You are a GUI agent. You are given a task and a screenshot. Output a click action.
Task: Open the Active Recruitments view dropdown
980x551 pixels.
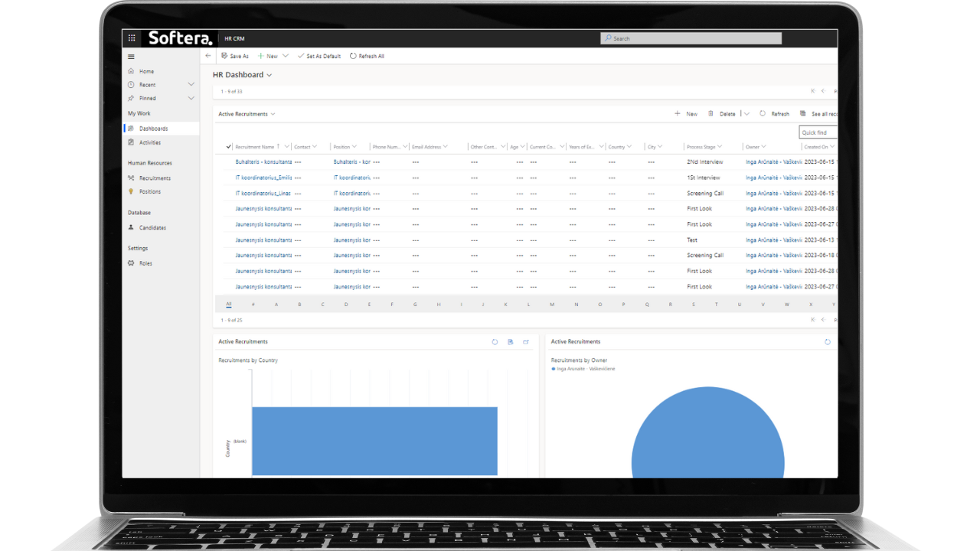[x=273, y=114]
